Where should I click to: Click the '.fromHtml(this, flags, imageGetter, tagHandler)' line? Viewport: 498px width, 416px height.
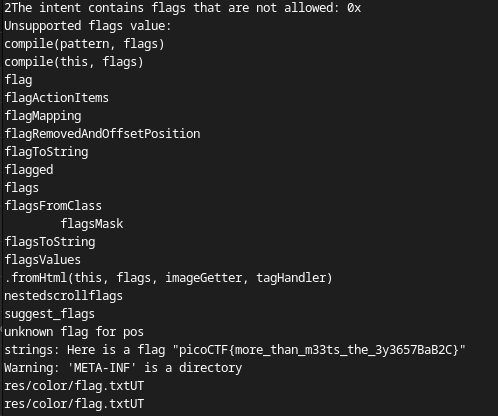pyautogui.click(x=168, y=278)
